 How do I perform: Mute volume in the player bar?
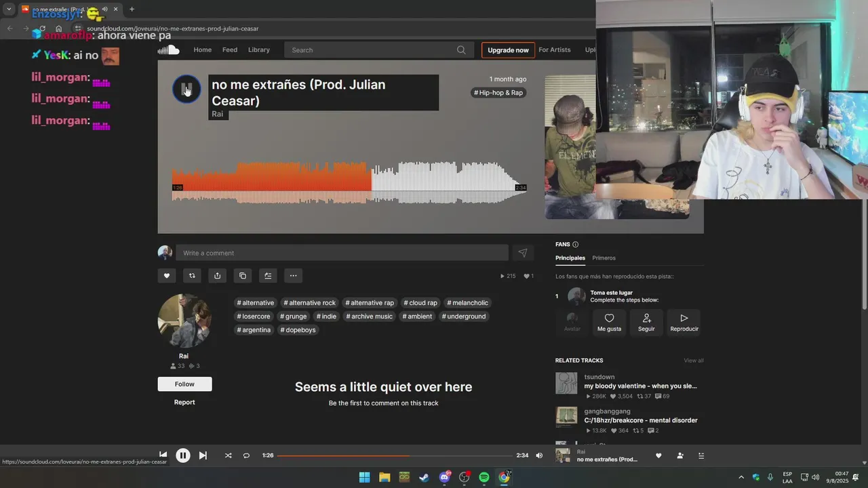click(x=539, y=455)
